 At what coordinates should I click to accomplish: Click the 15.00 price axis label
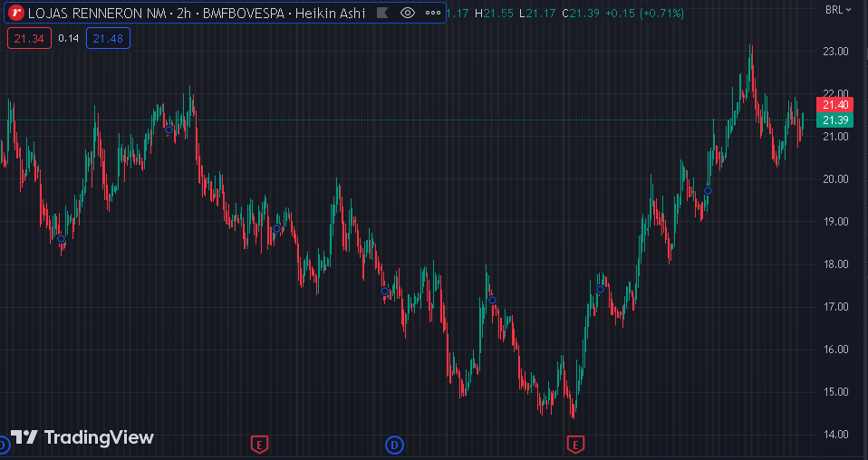pos(835,392)
